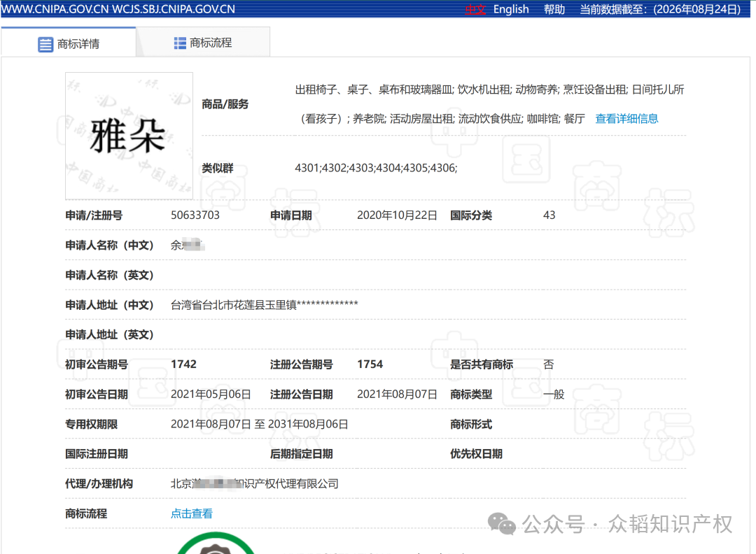Select shared trademark value 否
This screenshot has height=554, width=756.
549,364
